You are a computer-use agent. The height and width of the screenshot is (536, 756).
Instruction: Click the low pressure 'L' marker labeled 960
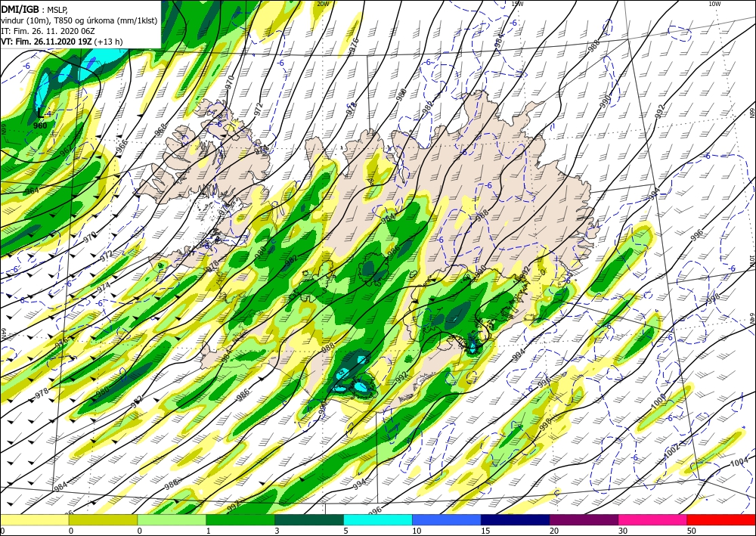pyautogui.click(x=40, y=113)
